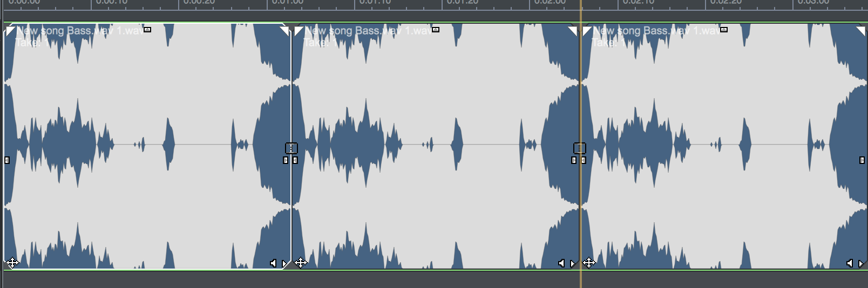Open the crossfade box between second and third clips
Image resolution: width=868 pixels, height=288 pixels.
(x=579, y=148)
